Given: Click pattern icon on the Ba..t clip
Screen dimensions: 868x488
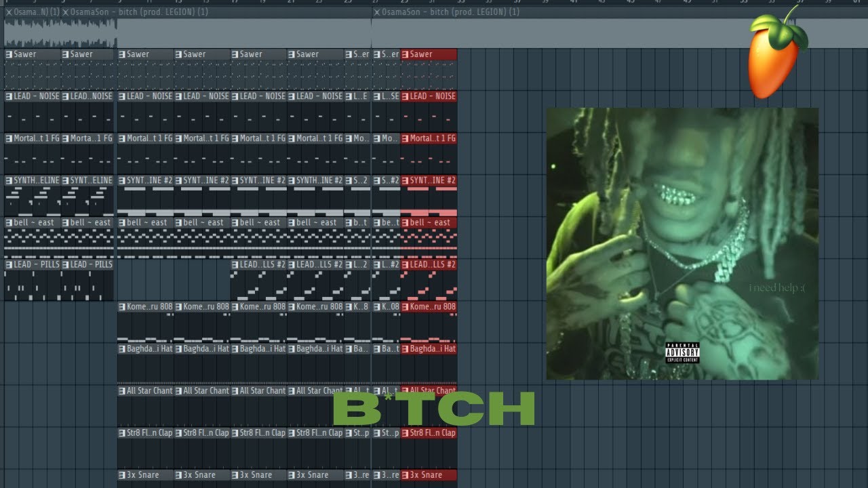Looking at the screenshot, I should [x=377, y=348].
